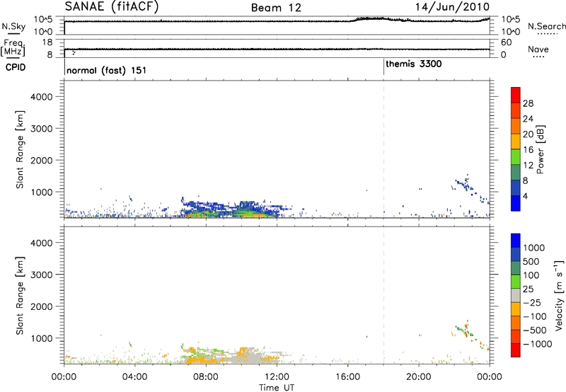The image size is (566, 392).
Task: Click the 2000 tick on the power panel
Action: tap(41, 160)
